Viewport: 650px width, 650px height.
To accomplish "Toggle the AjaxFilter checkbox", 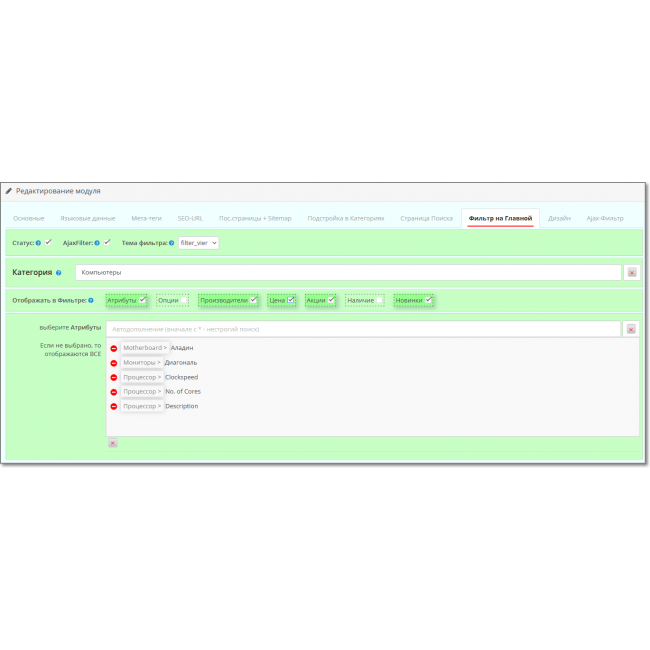I will (x=107, y=242).
